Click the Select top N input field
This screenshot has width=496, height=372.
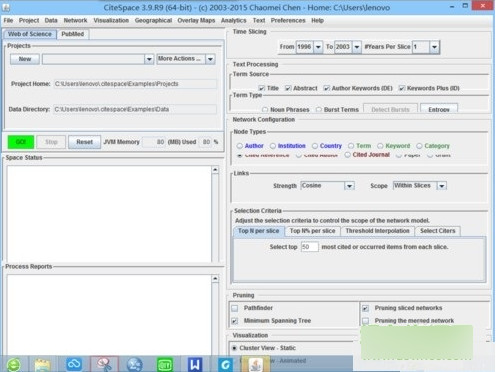[309, 247]
